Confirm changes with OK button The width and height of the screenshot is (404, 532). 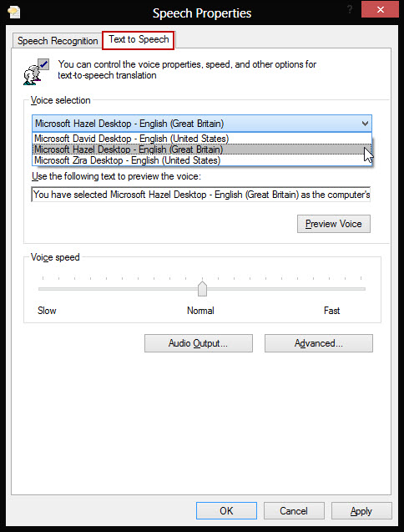tap(226, 510)
